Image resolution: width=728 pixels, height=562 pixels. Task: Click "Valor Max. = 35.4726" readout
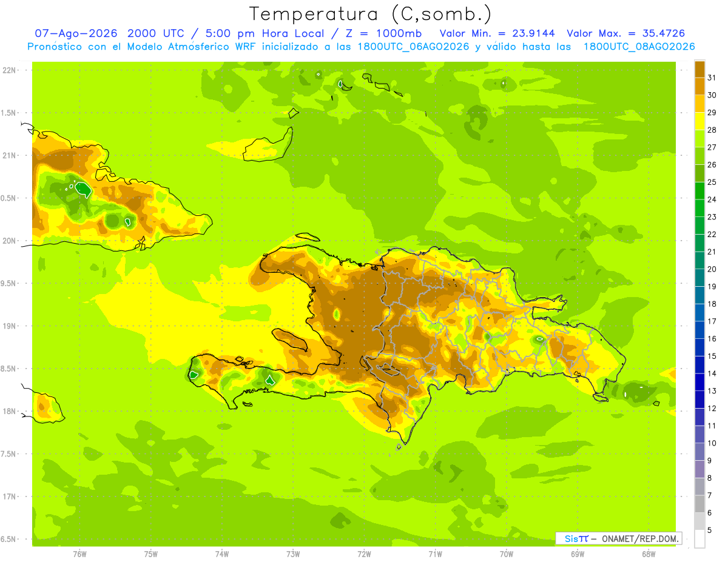point(625,33)
